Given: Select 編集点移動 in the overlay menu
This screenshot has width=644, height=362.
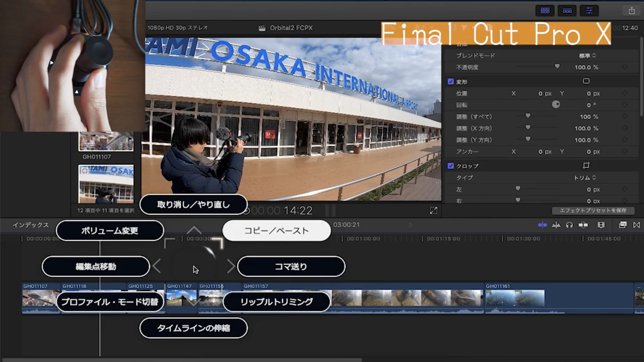Looking at the screenshot, I should 96,266.
